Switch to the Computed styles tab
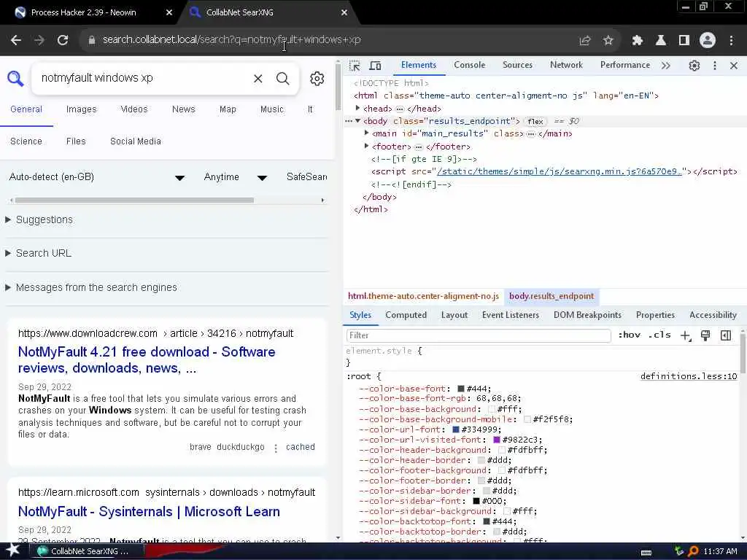Viewport: 747px width, 560px height. point(406,315)
